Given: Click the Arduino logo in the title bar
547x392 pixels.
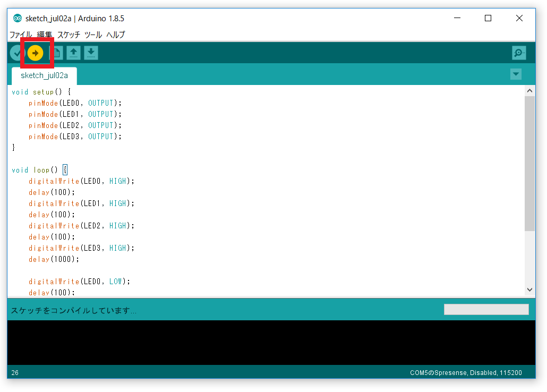Looking at the screenshot, I should tap(16, 18).
